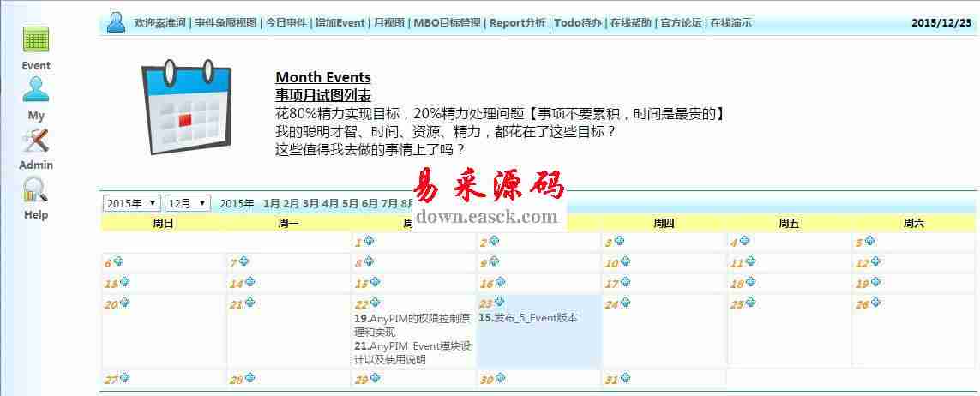Click the large calendar image
Screen dimensions: 980x396
point(185,107)
